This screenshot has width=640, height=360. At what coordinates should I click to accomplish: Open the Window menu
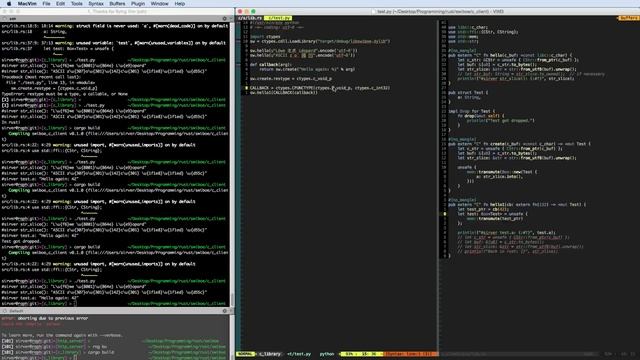[x=159, y=4]
